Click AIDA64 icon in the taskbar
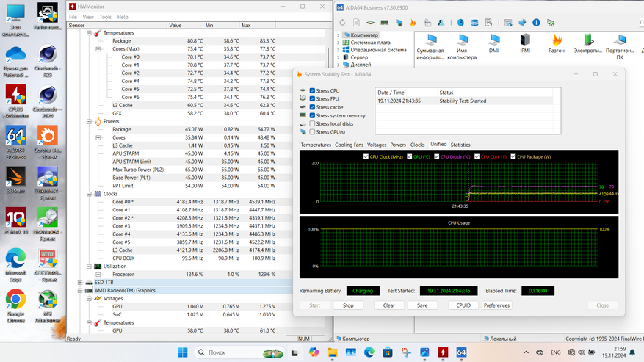This screenshot has height=362, width=644. [461, 352]
